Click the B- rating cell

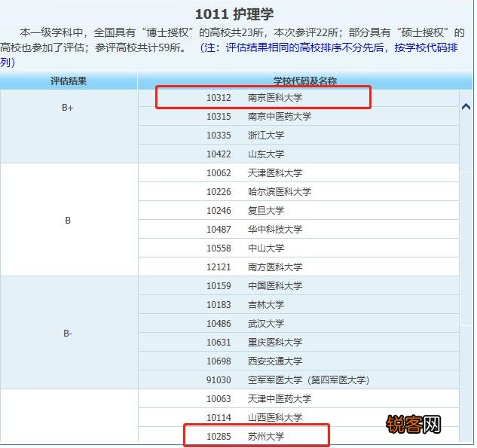(x=69, y=334)
